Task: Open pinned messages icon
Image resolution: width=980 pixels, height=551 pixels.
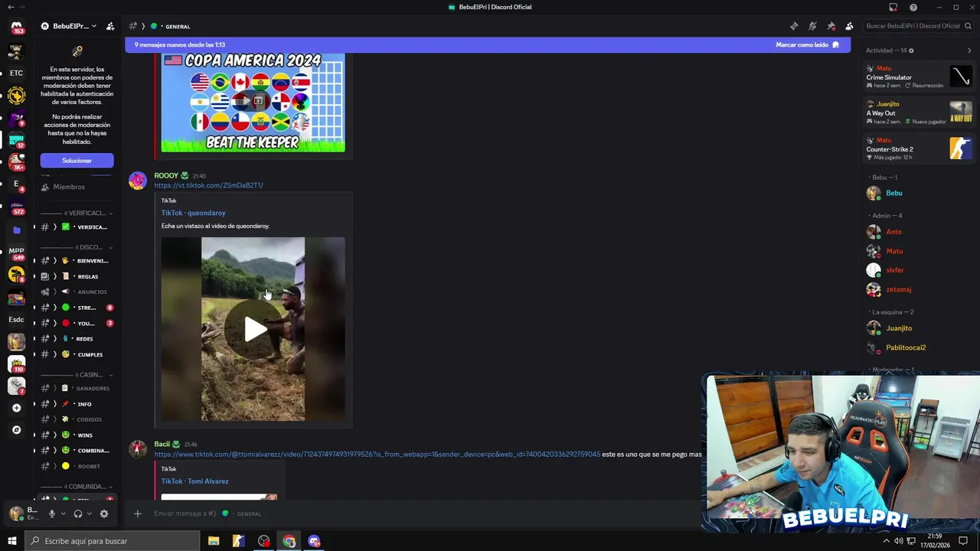Action: tap(831, 26)
